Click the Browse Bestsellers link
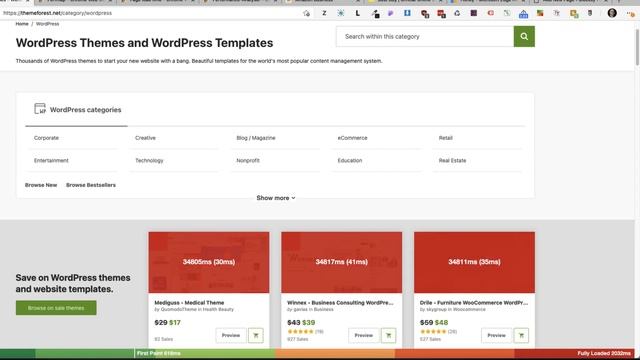This screenshot has width=640, height=360. click(91, 185)
